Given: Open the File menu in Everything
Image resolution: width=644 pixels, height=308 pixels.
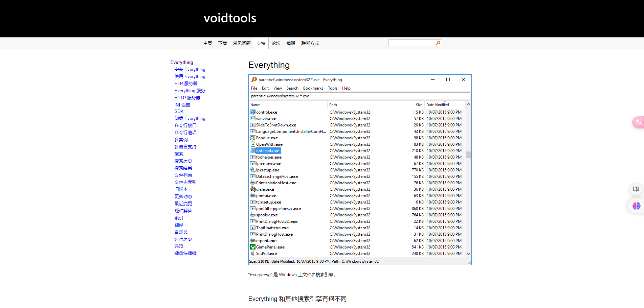Looking at the screenshot, I should [254, 88].
